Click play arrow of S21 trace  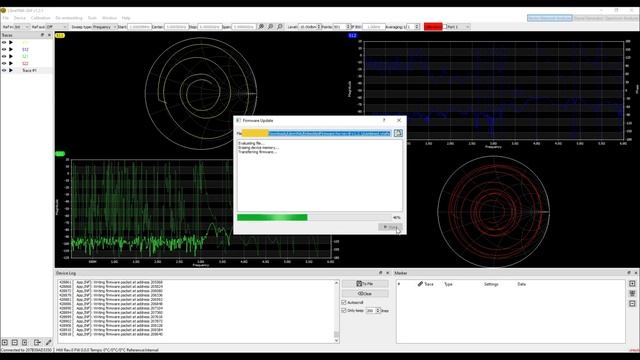11,56
